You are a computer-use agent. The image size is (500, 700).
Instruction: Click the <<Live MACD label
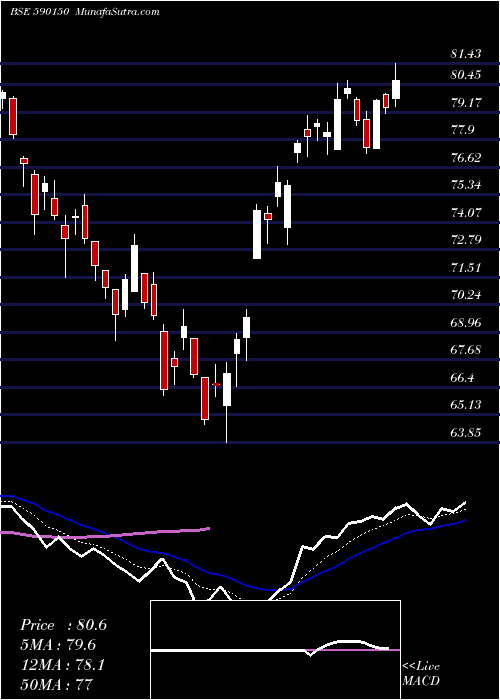click(x=421, y=673)
